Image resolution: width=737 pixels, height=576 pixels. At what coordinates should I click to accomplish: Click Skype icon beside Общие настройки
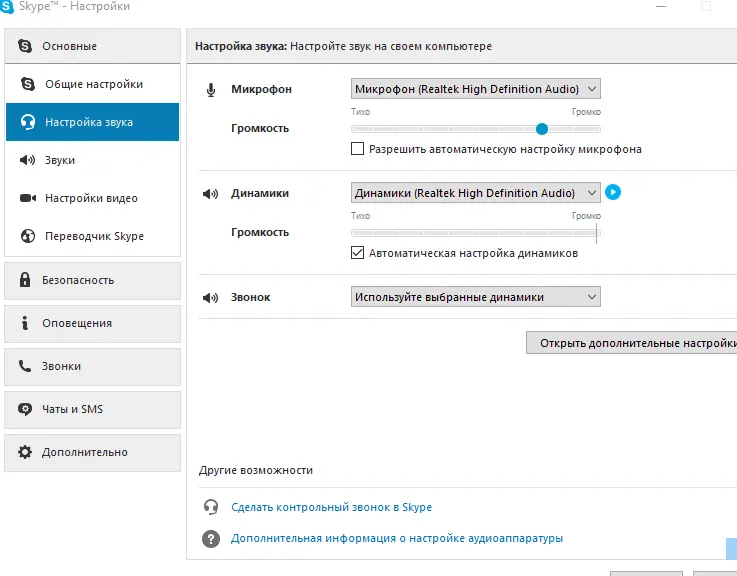(28, 84)
